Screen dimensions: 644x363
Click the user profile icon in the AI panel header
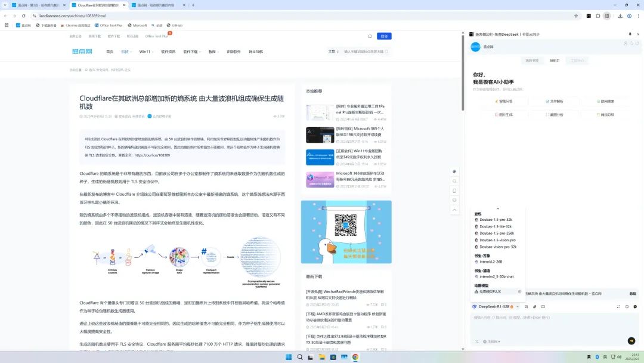click(626, 43)
